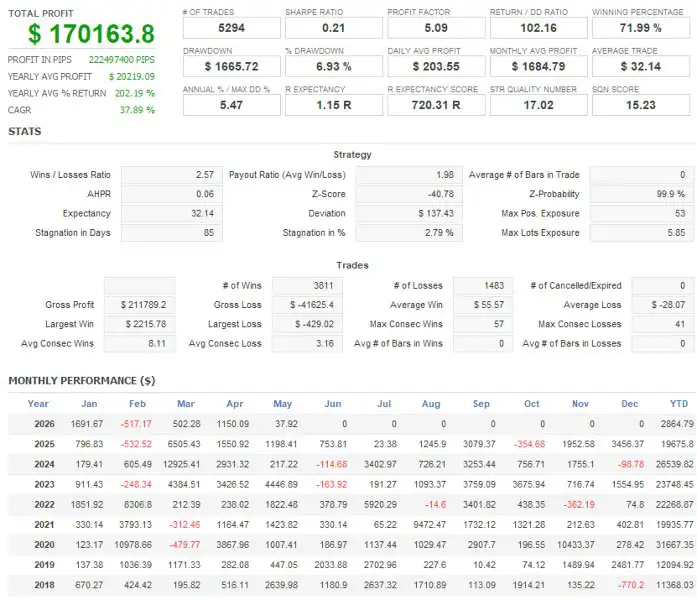Screen dimensions: 697x600
Task: Select the # of Trades value 5294
Action: click(232, 28)
